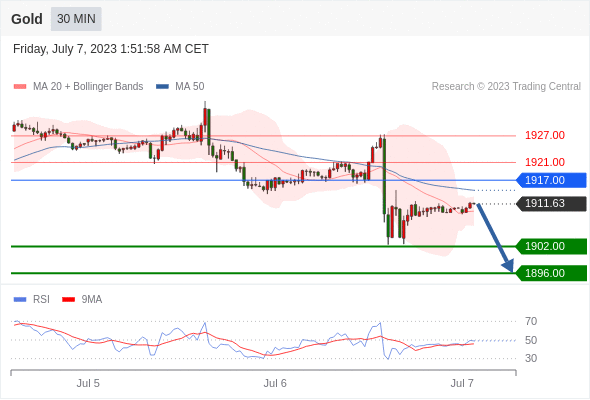Click the blue 1917.00 pivot price tag

coord(551,180)
